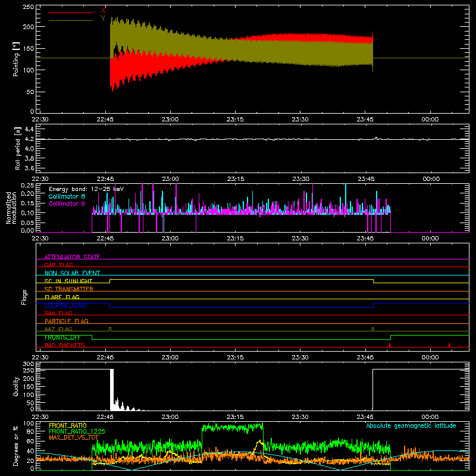Click the yellow FRONT_RATIO legend label
The image size is (476, 476).
click(68, 425)
